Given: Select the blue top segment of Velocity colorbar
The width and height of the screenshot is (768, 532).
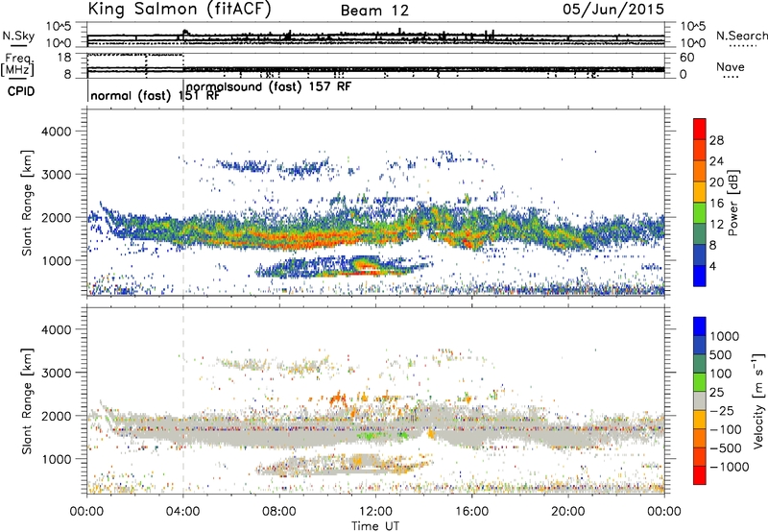Looking at the screenshot, I should (x=700, y=326).
